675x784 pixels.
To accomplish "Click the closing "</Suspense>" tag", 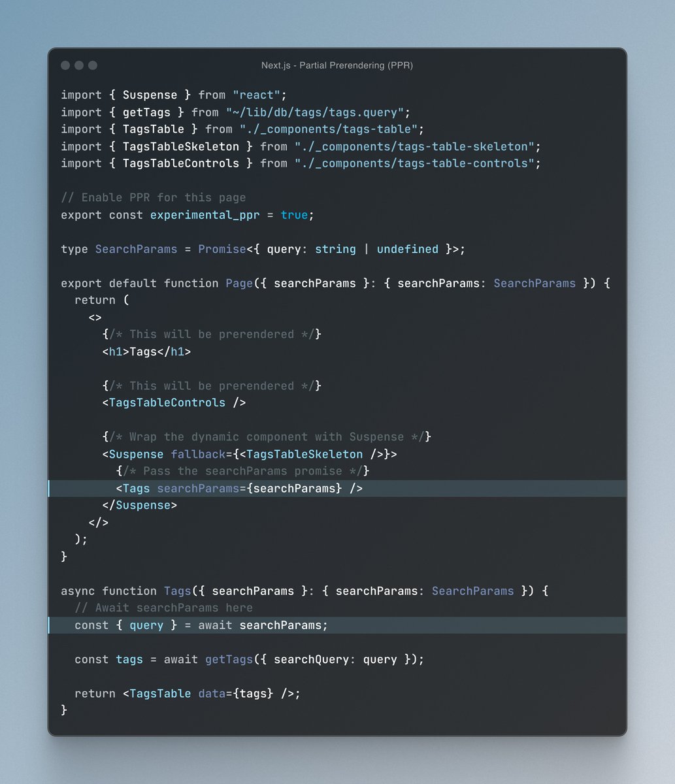I will tap(140, 505).
